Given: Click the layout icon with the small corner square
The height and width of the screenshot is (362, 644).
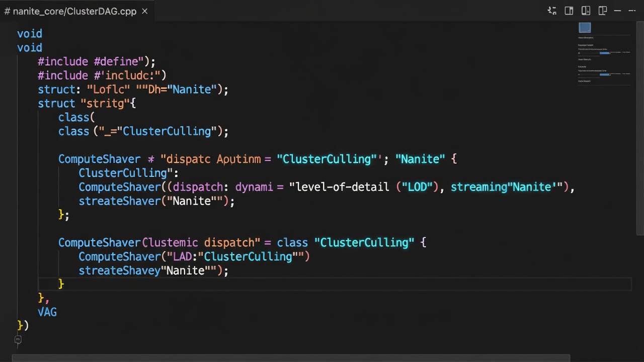Looking at the screenshot, I should (602, 11).
